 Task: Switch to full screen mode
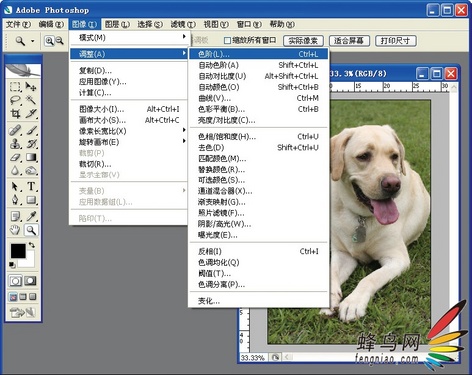pyautogui.click(x=32, y=296)
